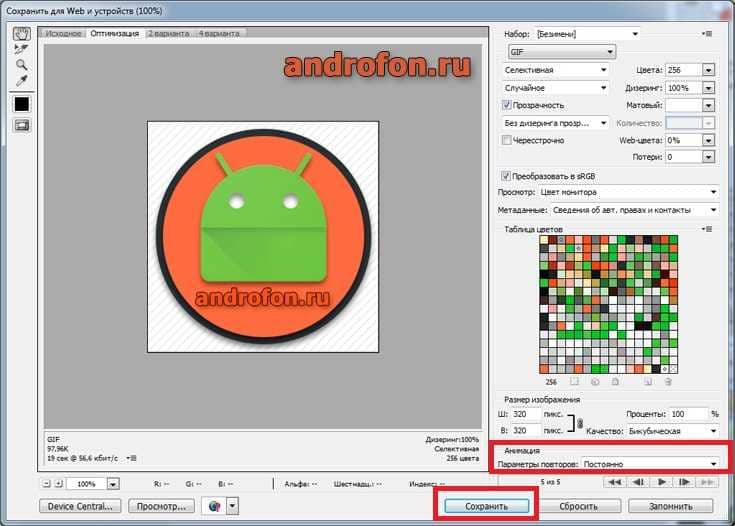Click the Запомнить button
The width and height of the screenshot is (735, 526).
(670, 506)
